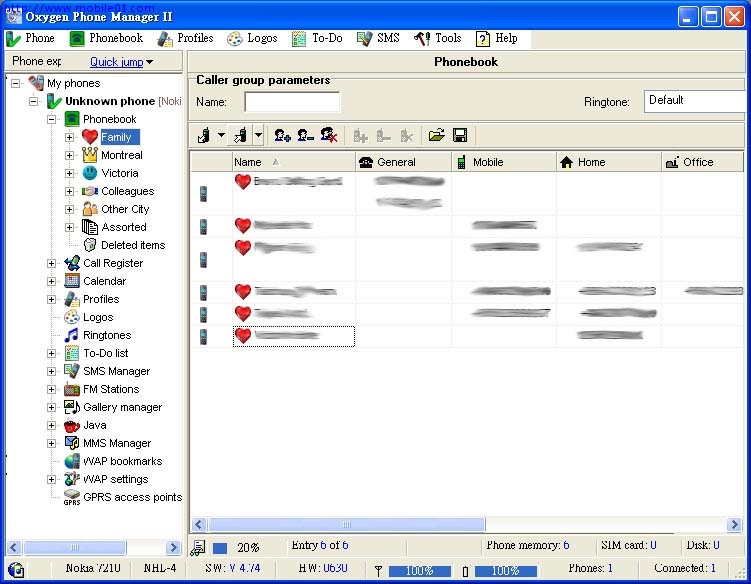Expand the Call Register node
The image size is (751, 584).
(x=51, y=263)
